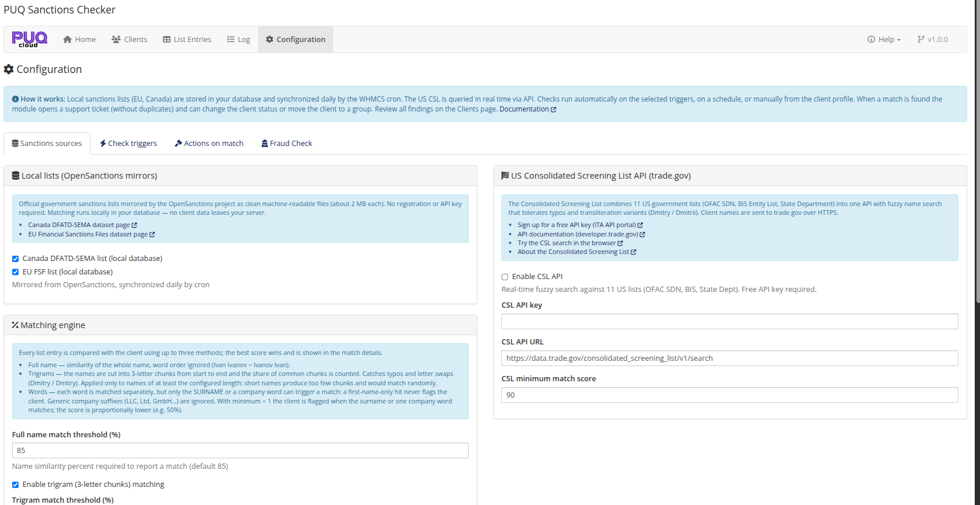
Task: Open Canada DFATD-SEMA dataset page link
Action: pos(82,225)
